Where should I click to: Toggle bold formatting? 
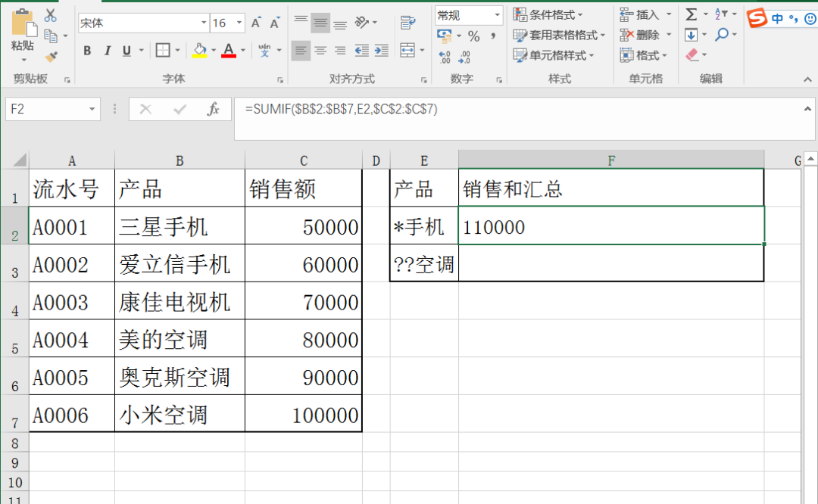point(87,51)
